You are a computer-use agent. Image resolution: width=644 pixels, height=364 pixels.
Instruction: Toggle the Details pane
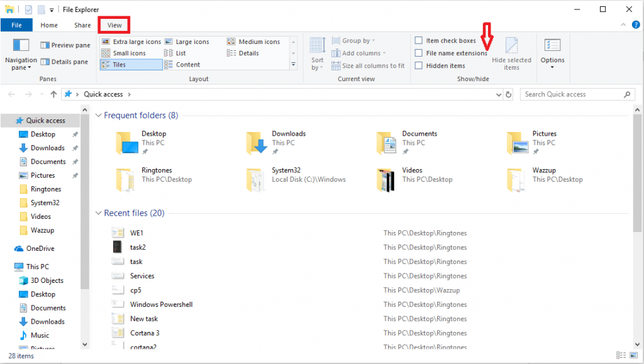pos(64,62)
